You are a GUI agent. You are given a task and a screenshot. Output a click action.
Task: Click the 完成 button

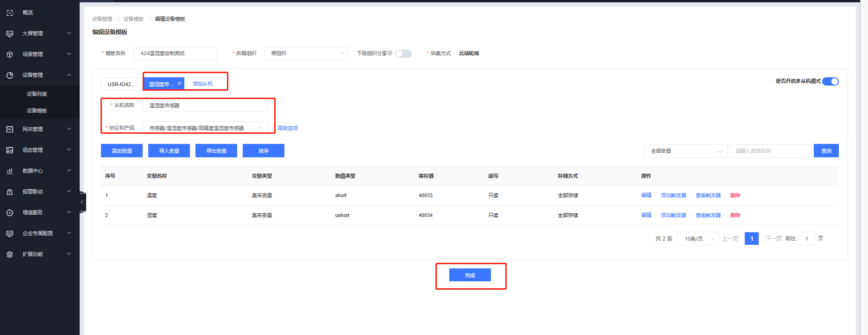point(470,275)
